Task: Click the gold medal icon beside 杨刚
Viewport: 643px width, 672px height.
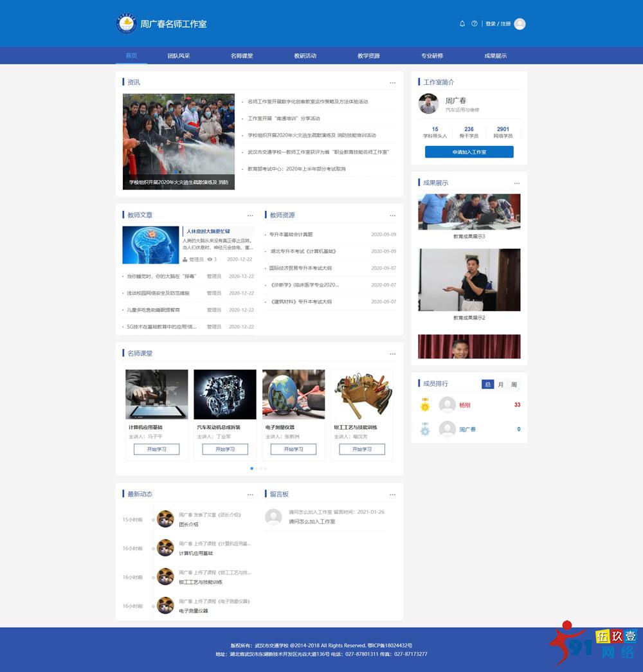Action: click(x=425, y=405)
